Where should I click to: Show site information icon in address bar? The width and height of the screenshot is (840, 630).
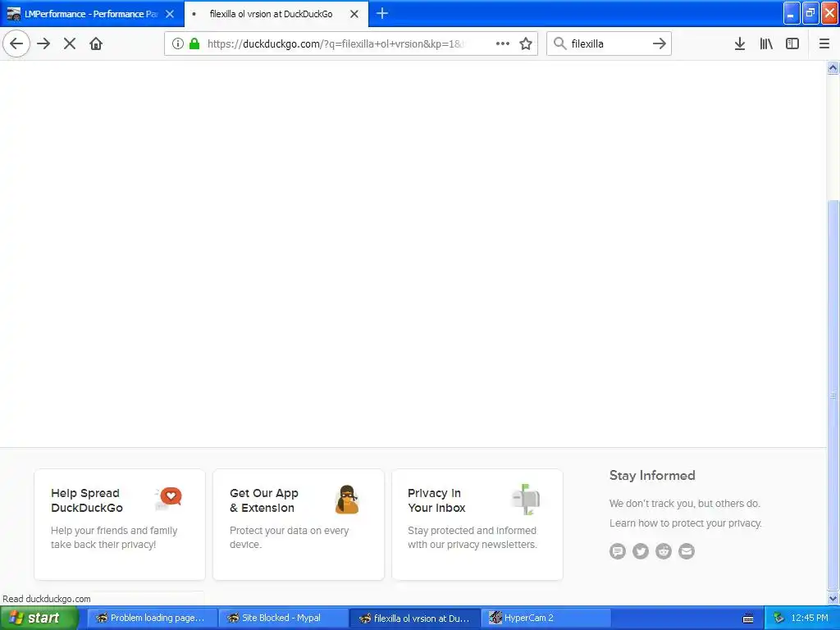point(178,43)
